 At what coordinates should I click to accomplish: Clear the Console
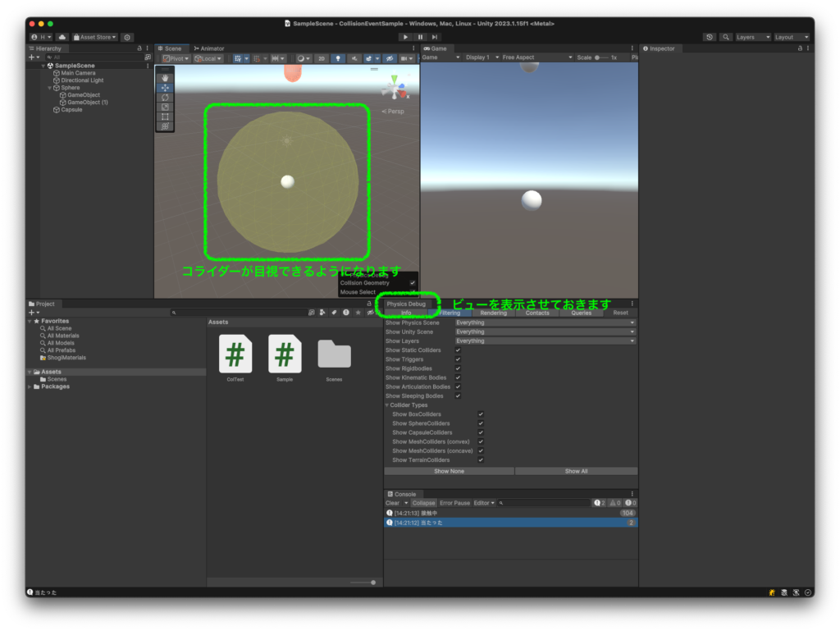pyautogui.click(x=393, y=503)
